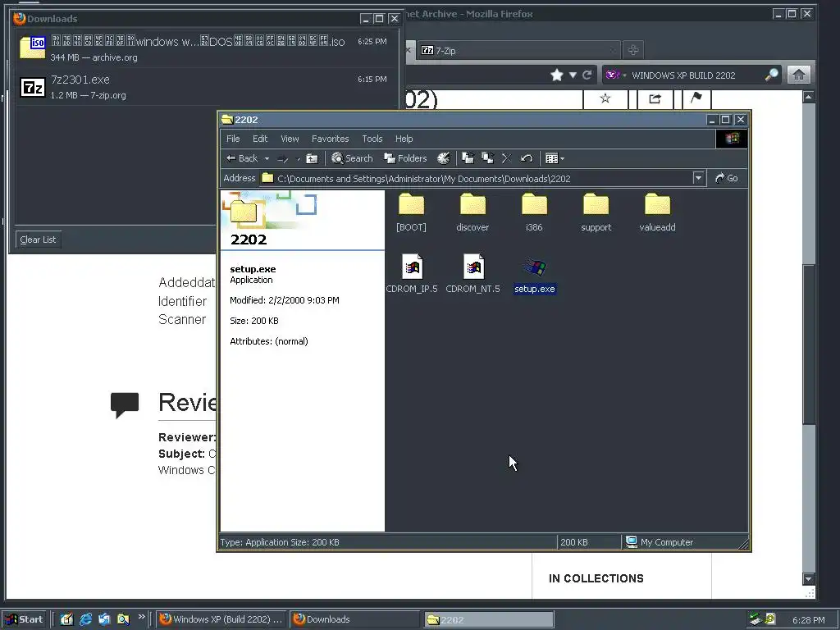The width and height of the screenshot is (840, 630).
Task: Toggle the Folders pane button
Action: coord(405,158)
